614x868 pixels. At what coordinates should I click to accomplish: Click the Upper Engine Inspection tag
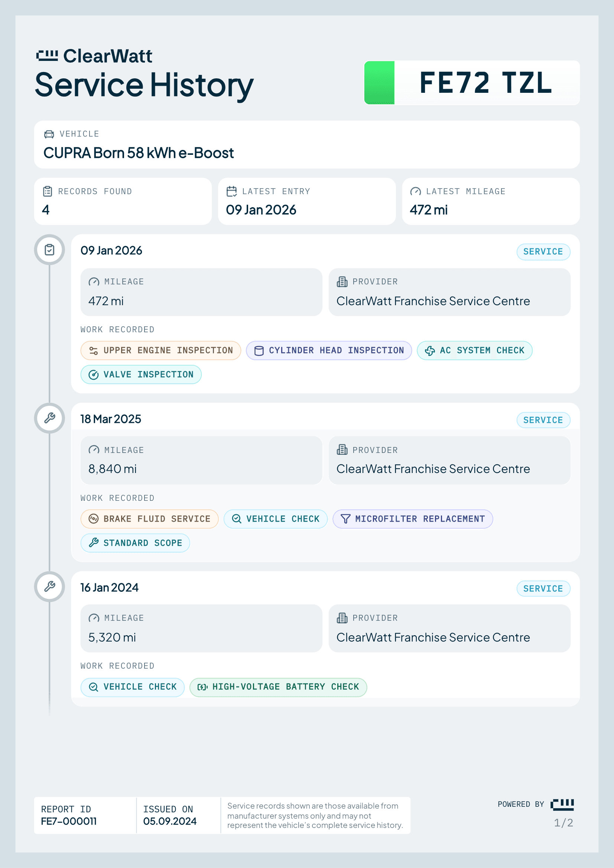tap(161, 350)
